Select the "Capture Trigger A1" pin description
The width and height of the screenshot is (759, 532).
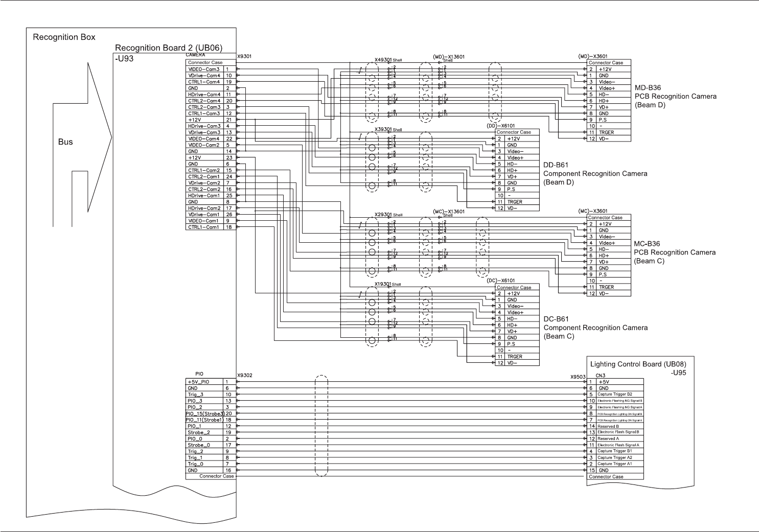615,464
